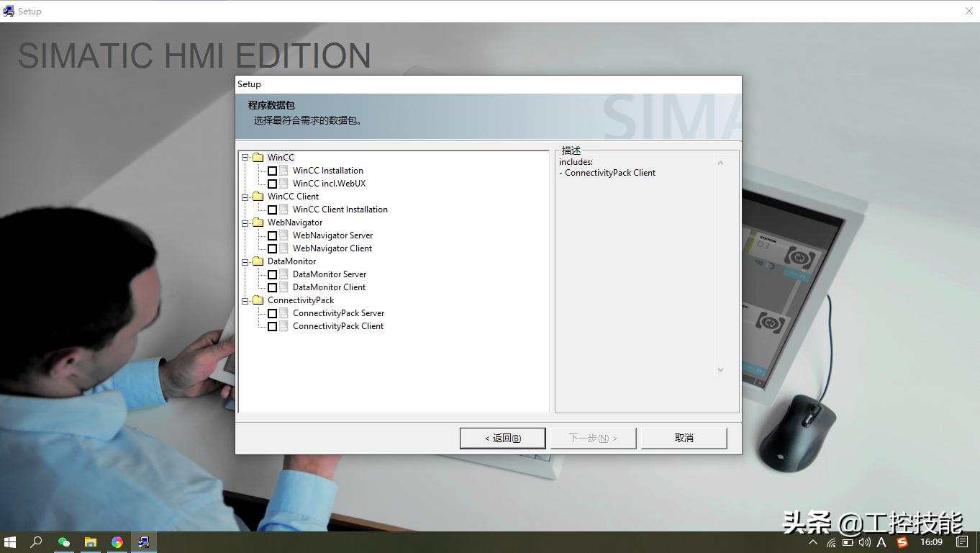
Task: Collapse the ConnectivityPack tree branch
Action: coord(245,300)
